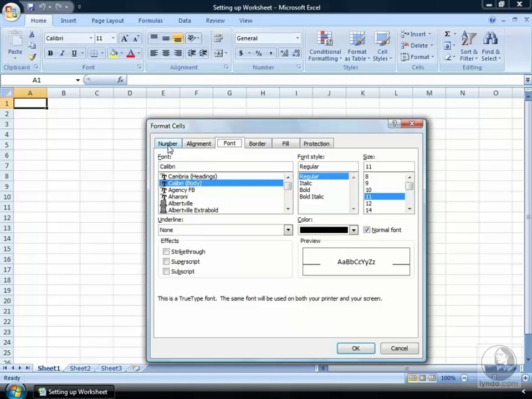
Task: Open the Conditional Formatting menu
Action: [325, 47]
